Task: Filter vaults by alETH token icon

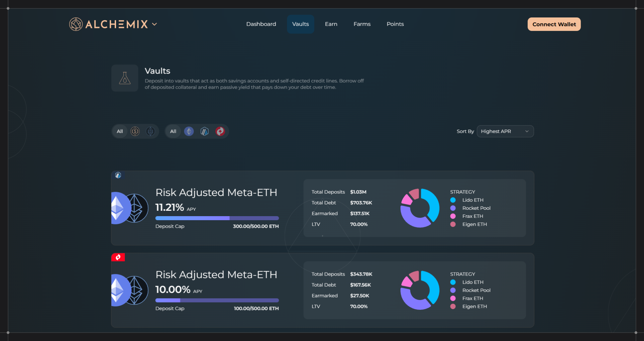Action: tap(150, 131)
